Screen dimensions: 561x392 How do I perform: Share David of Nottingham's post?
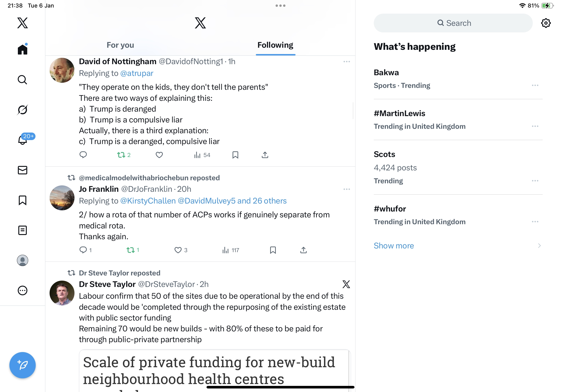[x=265, y=155]
